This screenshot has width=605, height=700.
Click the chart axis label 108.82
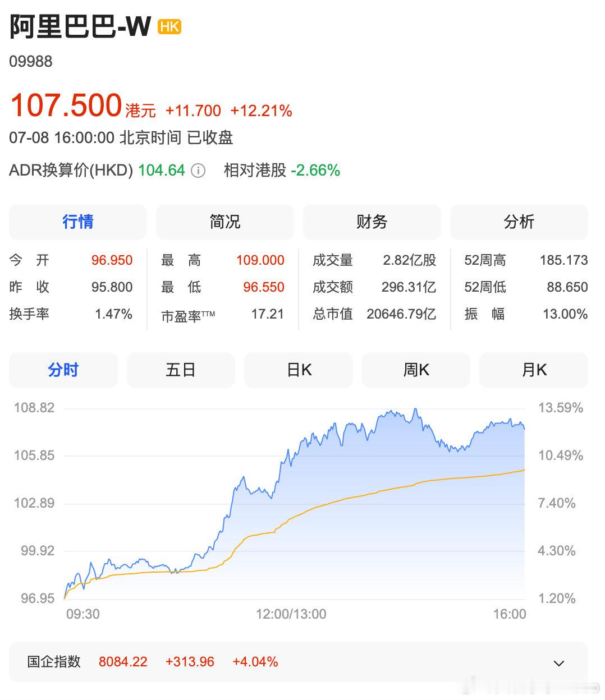click(34, 408)
